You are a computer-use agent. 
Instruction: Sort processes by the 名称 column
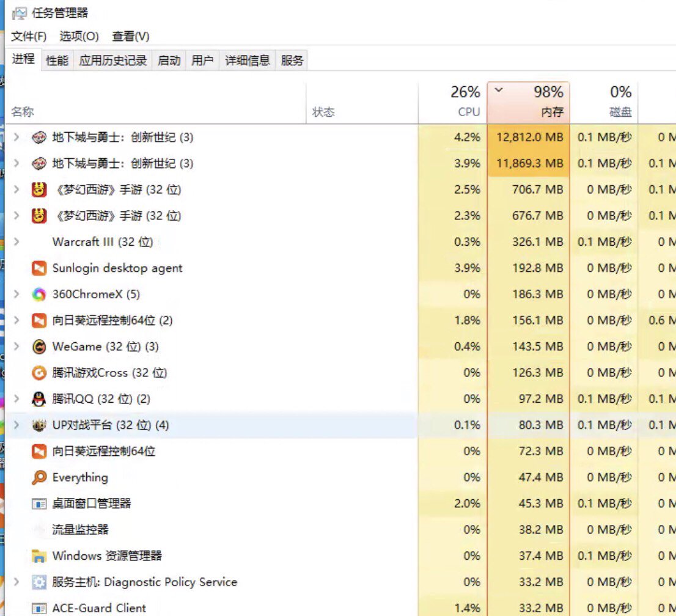point(155,103)
